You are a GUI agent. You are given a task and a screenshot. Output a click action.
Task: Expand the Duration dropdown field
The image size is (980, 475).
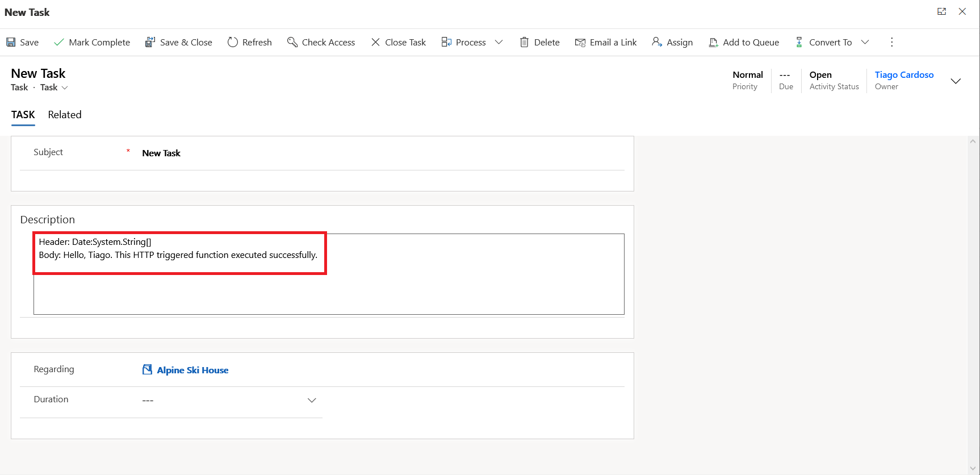click(312, 400)
